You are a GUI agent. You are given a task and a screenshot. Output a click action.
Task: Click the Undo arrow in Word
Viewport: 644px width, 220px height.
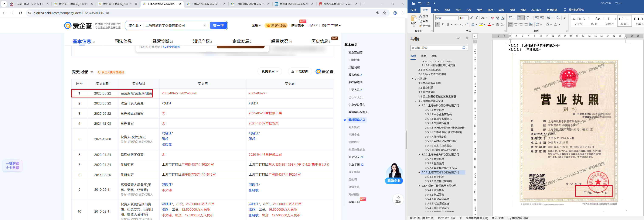tap(420, 3)
